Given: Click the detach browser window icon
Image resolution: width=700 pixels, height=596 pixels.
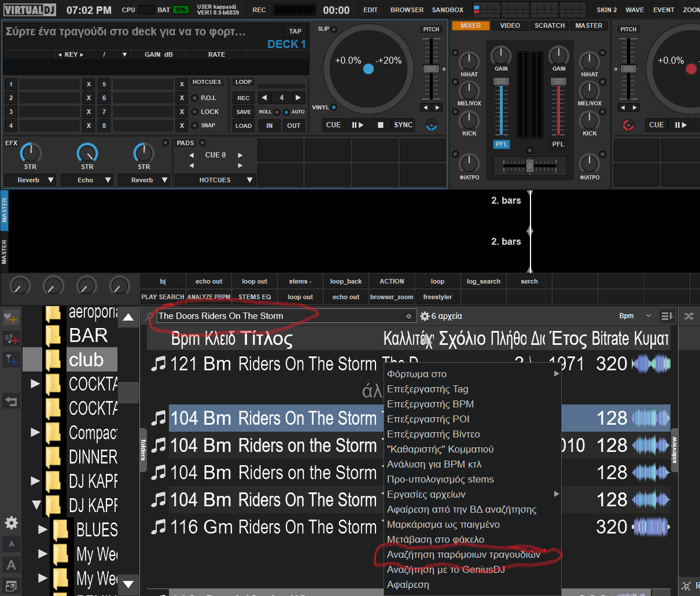Looking at the screenshot, I should [11, 586].
